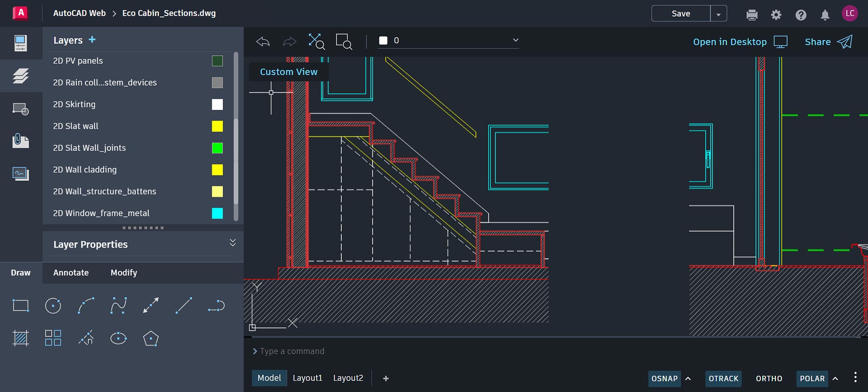The width and height of the screenshot is (868, 392).
Task: Toggle OSNAP object snapping
Action: (664, 378)
